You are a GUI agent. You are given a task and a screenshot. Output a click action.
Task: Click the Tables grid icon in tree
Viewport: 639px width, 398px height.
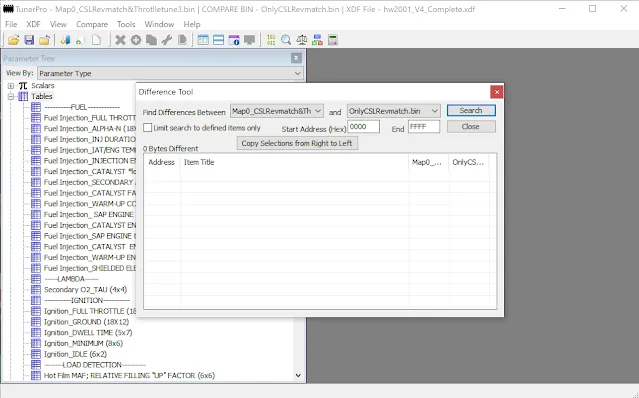23,97
